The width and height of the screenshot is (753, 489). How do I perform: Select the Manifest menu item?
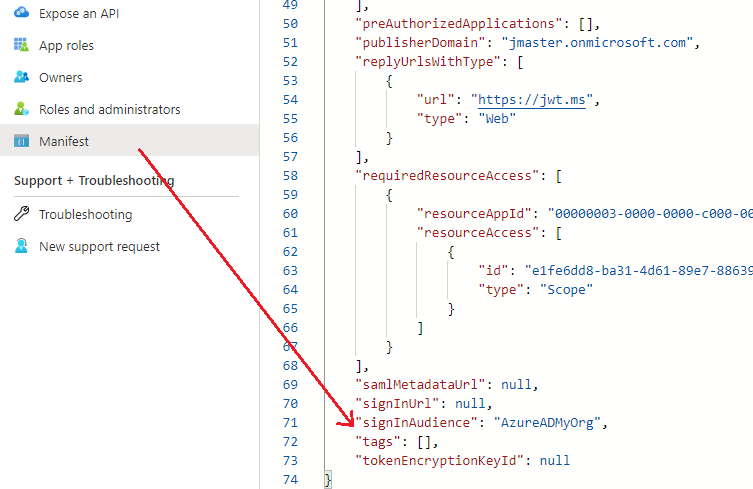(x=130, y=140)
